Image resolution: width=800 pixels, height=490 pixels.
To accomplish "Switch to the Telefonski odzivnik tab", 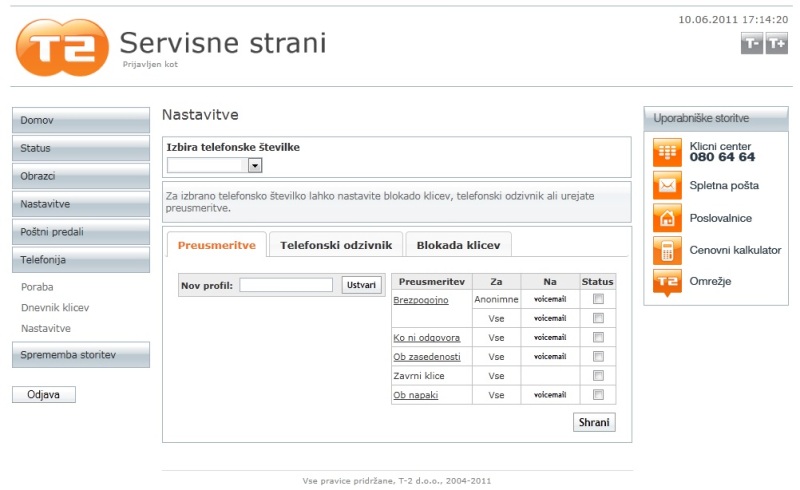I will (x=336, y=244).
